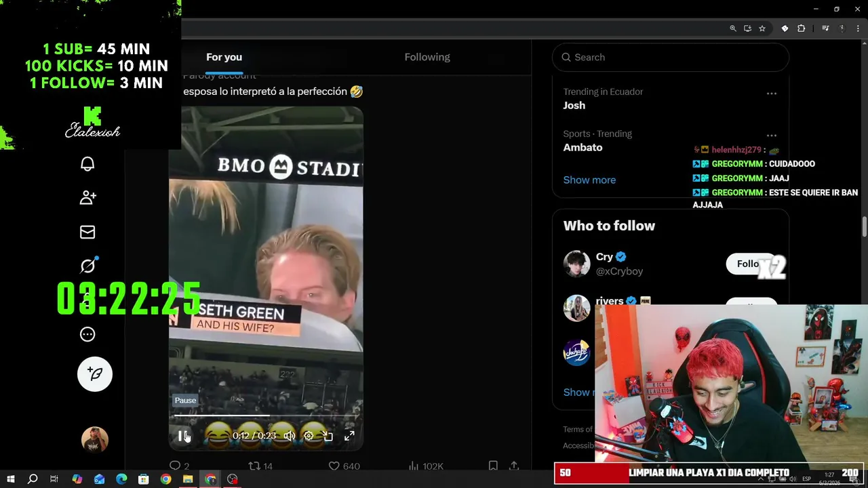The height and width of the screenshot is (488, 868).
Task: Enable picture-in-picture for the video
Action: 328,436
